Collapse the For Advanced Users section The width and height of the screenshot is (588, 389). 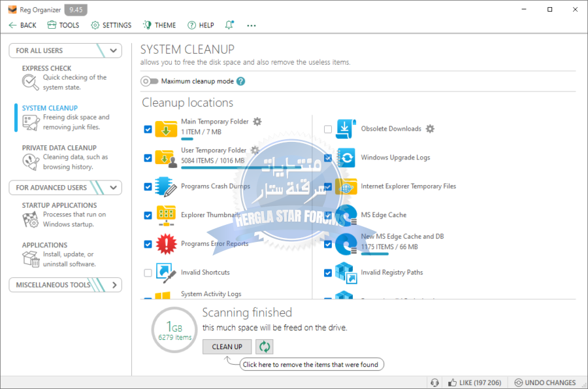click(114, 188)
